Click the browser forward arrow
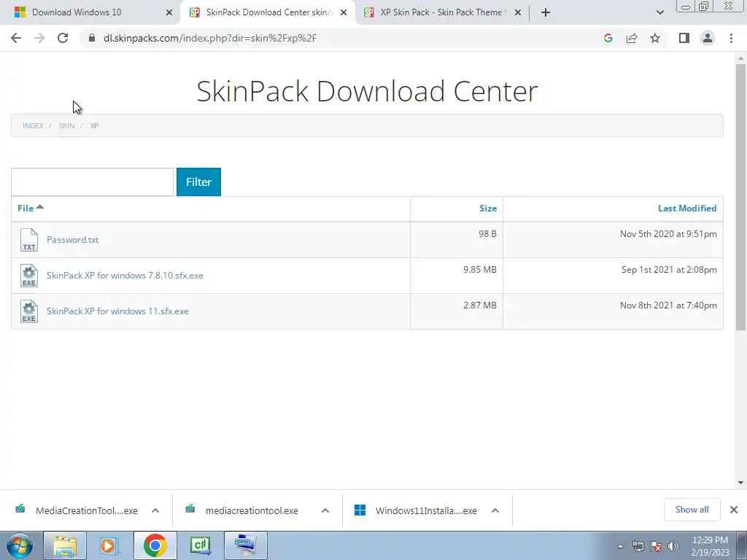The height and width of the screenshot is (560, 747). [39, 38]
